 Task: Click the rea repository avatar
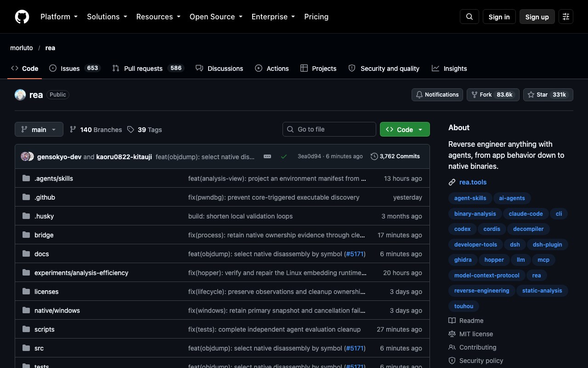[20, 95]
